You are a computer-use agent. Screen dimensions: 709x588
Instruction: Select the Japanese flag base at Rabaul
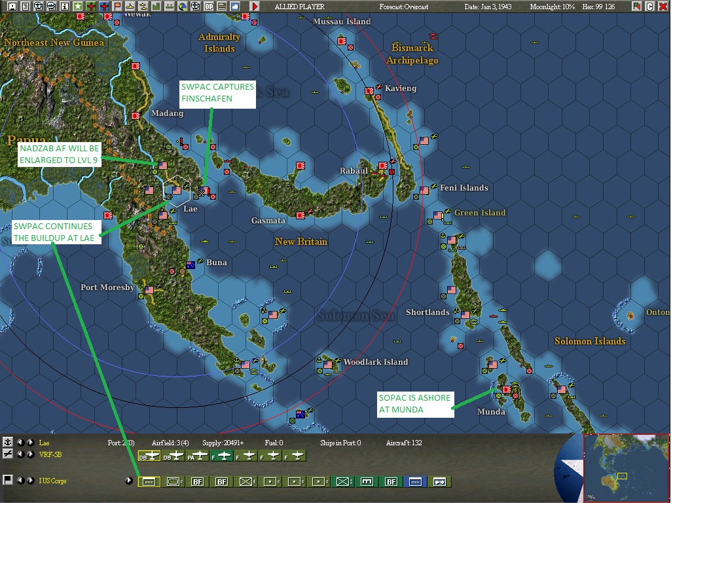(383, 166)
